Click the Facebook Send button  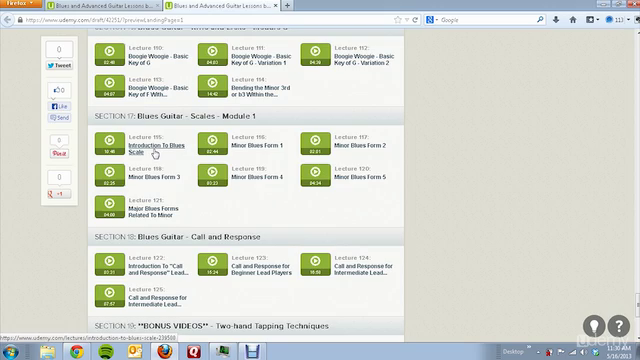(x=60, y=118)
